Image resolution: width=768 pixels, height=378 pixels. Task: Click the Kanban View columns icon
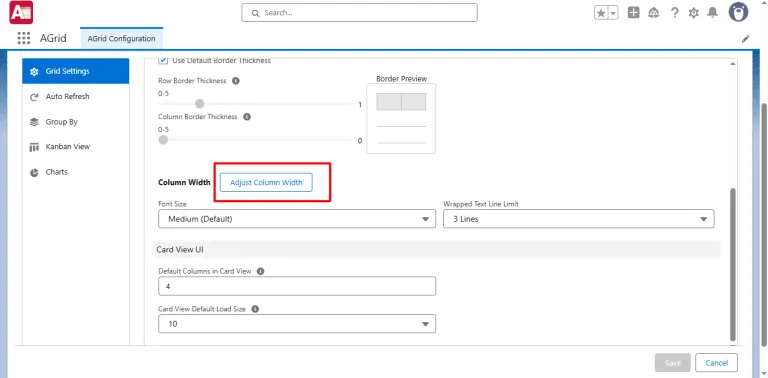coord(34,147)
